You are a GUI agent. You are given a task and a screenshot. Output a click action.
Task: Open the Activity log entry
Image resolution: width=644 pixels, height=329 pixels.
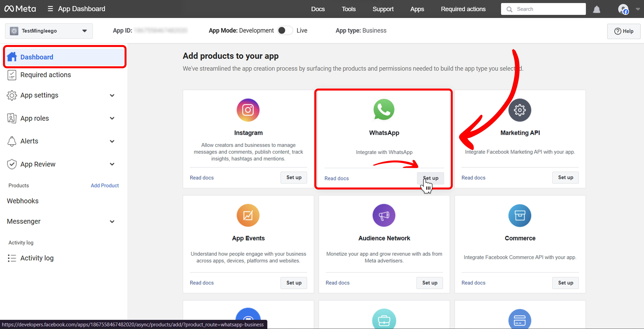click(37, 258)
